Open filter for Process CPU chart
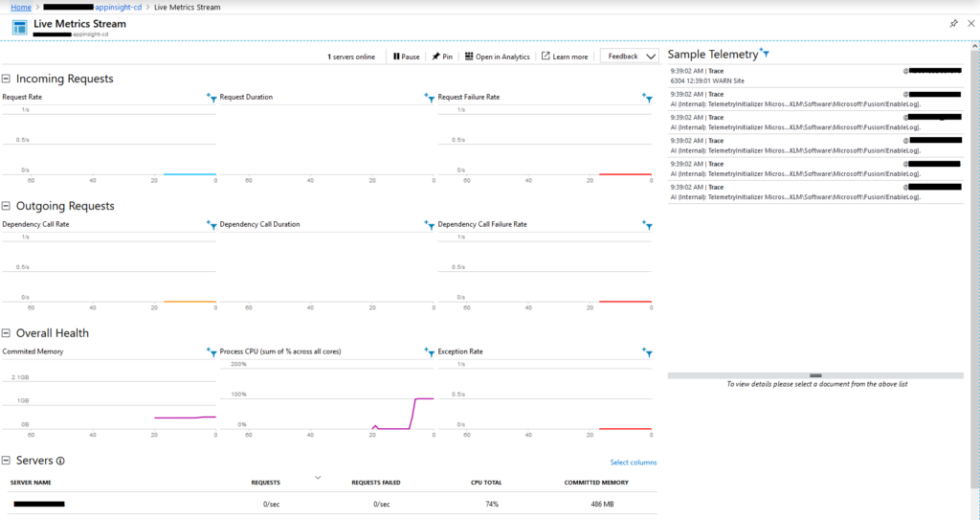The width and height of the screenshot is (980, 520). tap(429, 352)
